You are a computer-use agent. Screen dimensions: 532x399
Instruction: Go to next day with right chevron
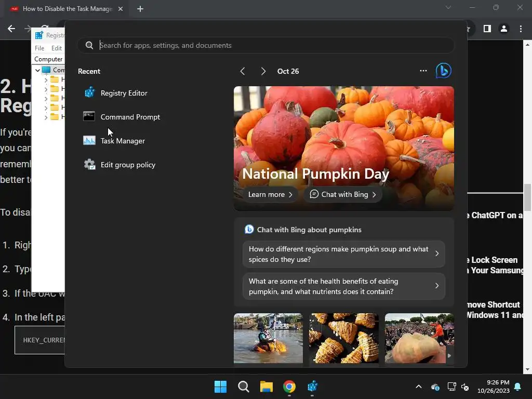pyautogui.click(x=263, y=71)
